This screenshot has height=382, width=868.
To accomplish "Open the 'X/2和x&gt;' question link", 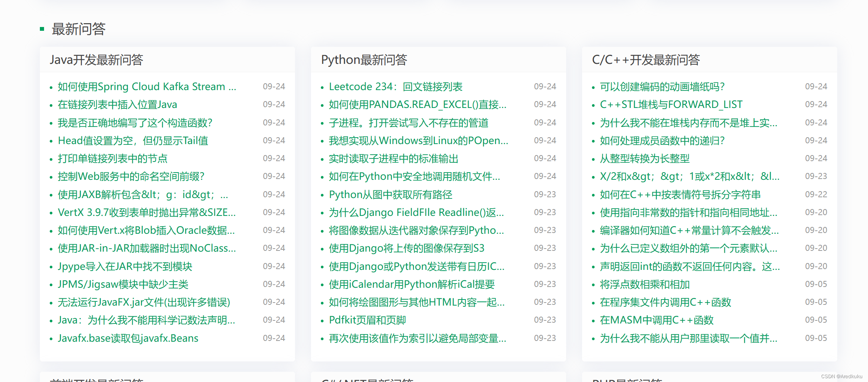I will 690,176.
